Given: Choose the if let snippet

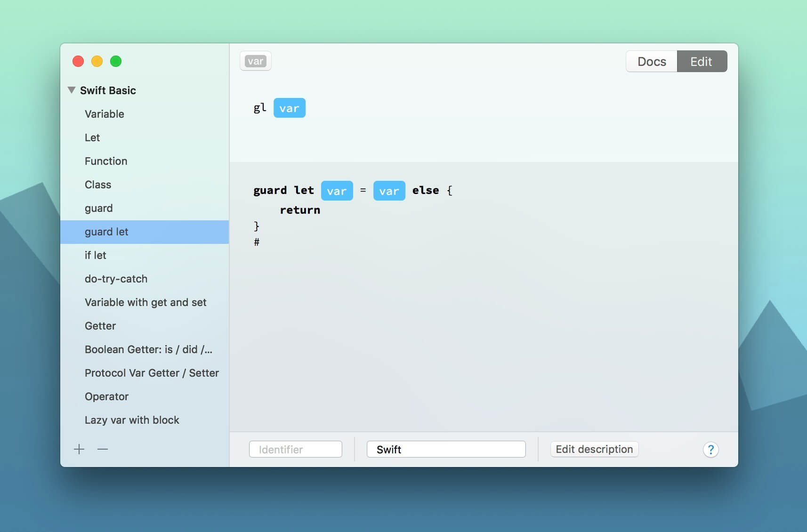Looking at the screenshot, I should (96, 255).
